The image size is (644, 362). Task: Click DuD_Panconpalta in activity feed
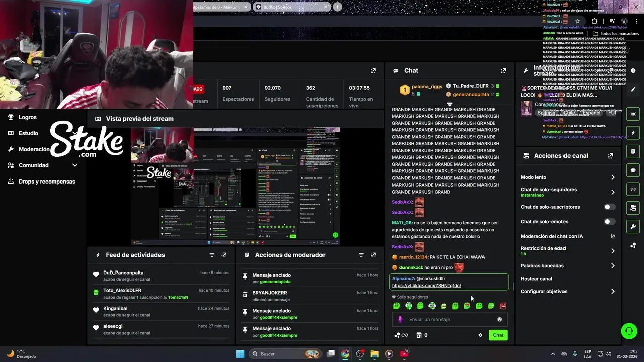click(123, 273)
